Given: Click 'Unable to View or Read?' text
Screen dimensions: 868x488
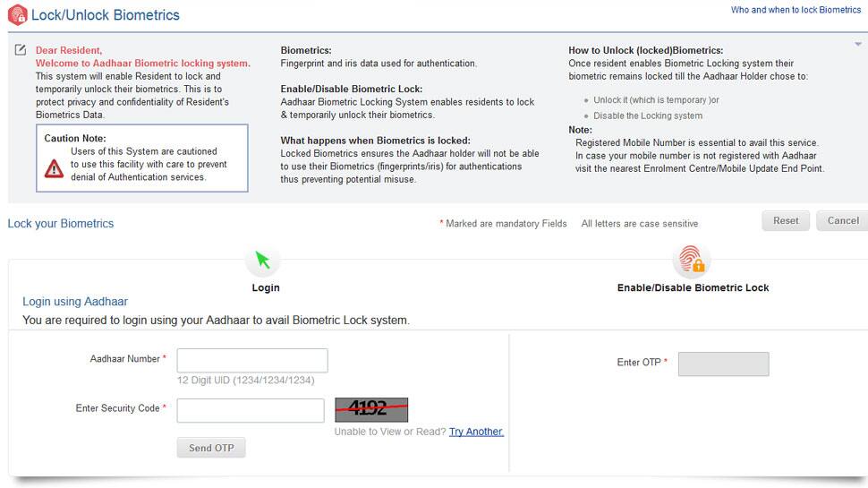Looking at the screenshot, I should click(390, 432).
